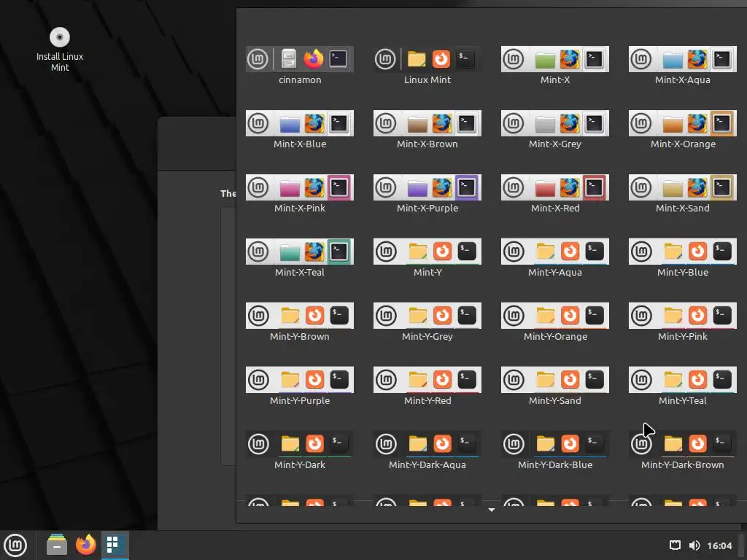Open the Linux Mint start menu
This screenshot has height=560, width=747.
(x=15, y=545)
